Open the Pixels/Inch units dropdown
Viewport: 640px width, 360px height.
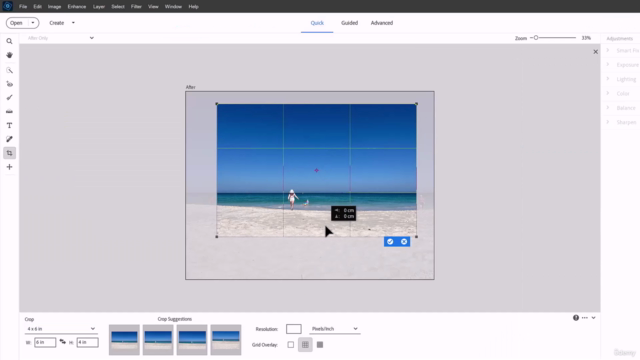click(x=334, y=329)
